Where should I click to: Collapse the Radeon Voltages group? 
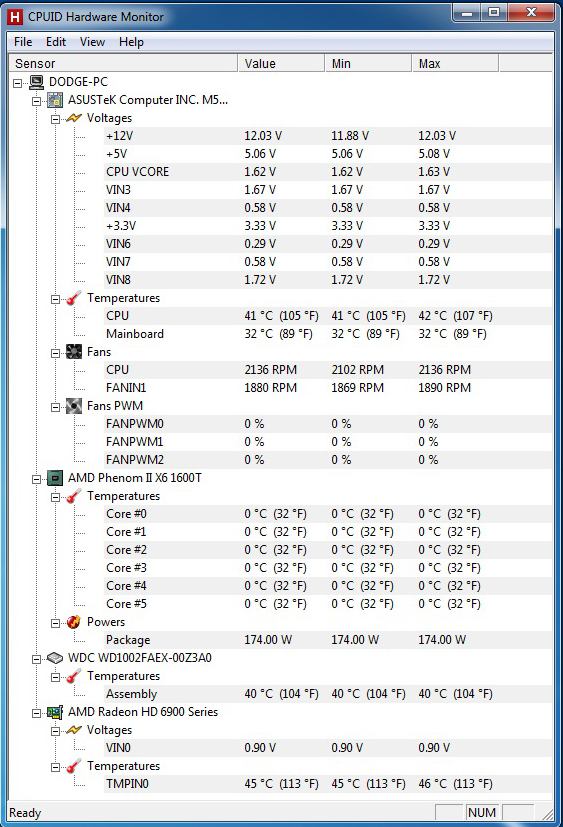55,731
